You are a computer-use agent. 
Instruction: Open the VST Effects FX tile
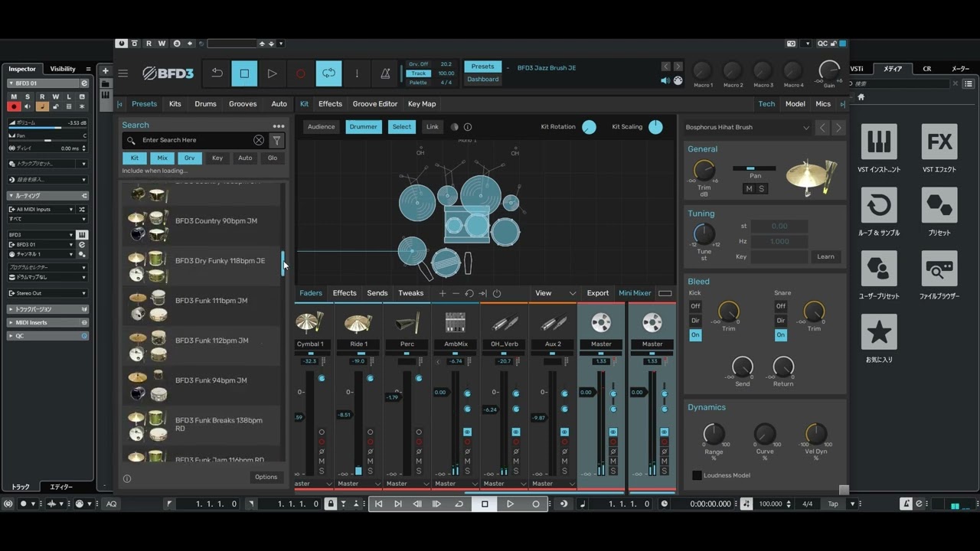click(x=939, y=142)
